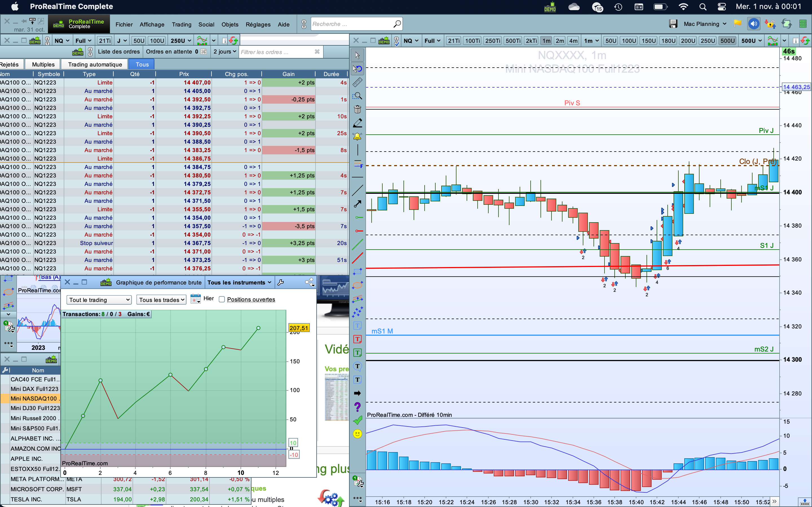Screen dimensions: 812x507
Task: Open the Trading menu
Action: pos(182,25)
